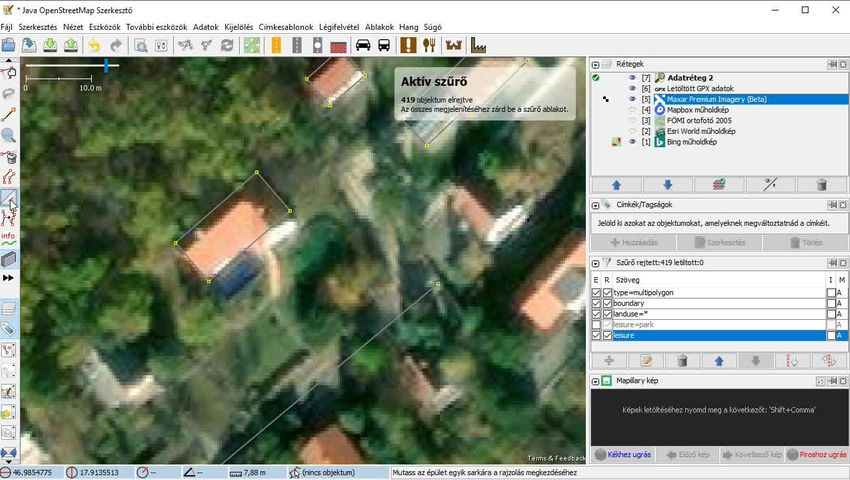Open the Eszközök menu

(105, 27)
